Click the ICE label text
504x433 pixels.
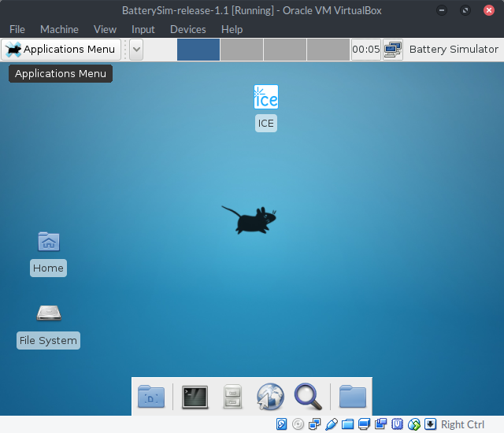266,124
